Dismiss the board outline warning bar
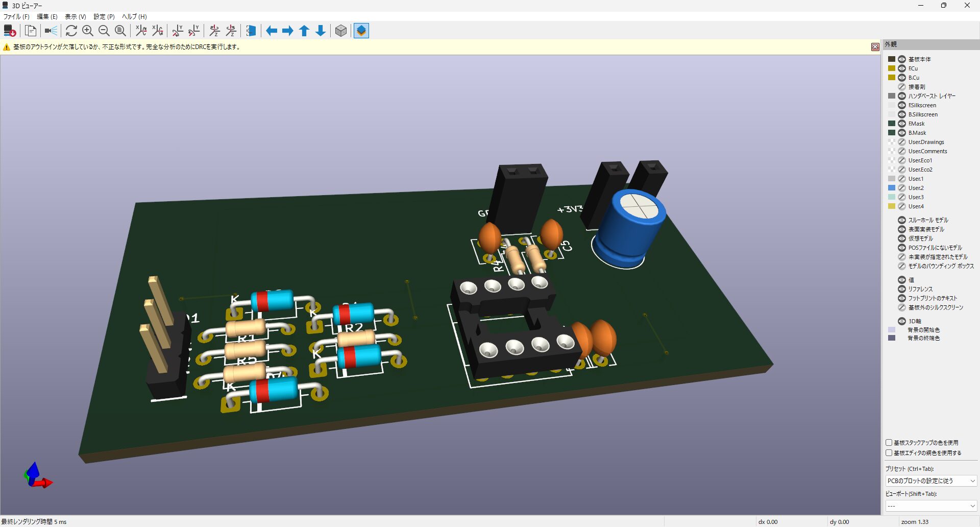 (875, 47)
